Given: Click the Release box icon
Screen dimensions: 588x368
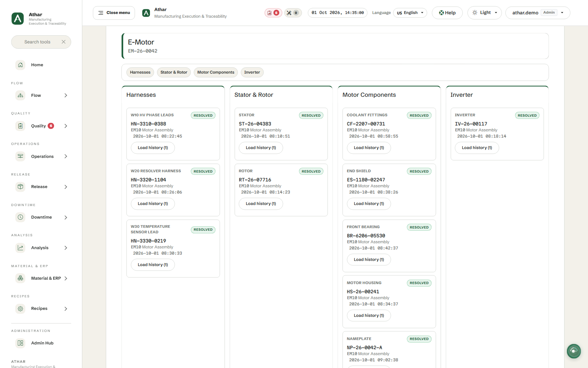Looking at the screenshot, I should pos(21,187).
